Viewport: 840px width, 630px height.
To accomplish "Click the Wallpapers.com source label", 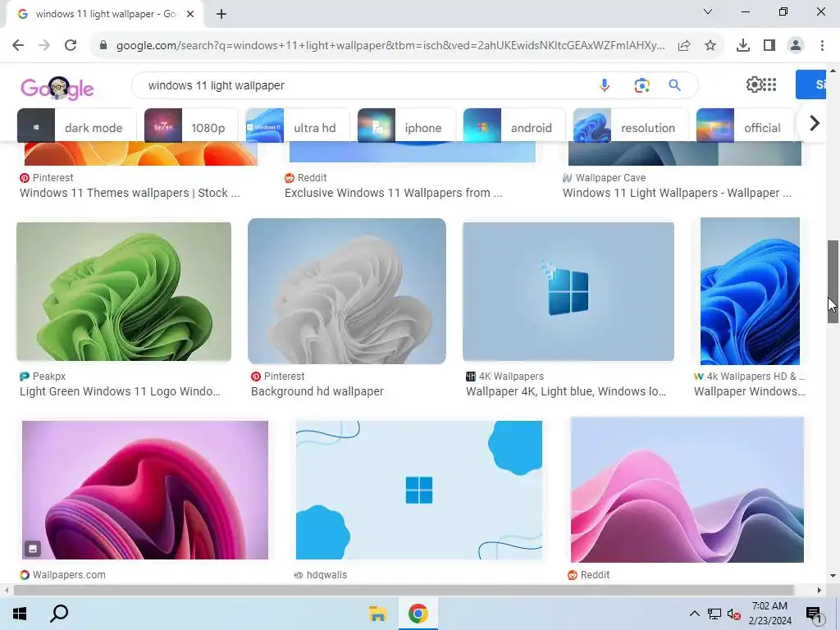I will 69,575.
